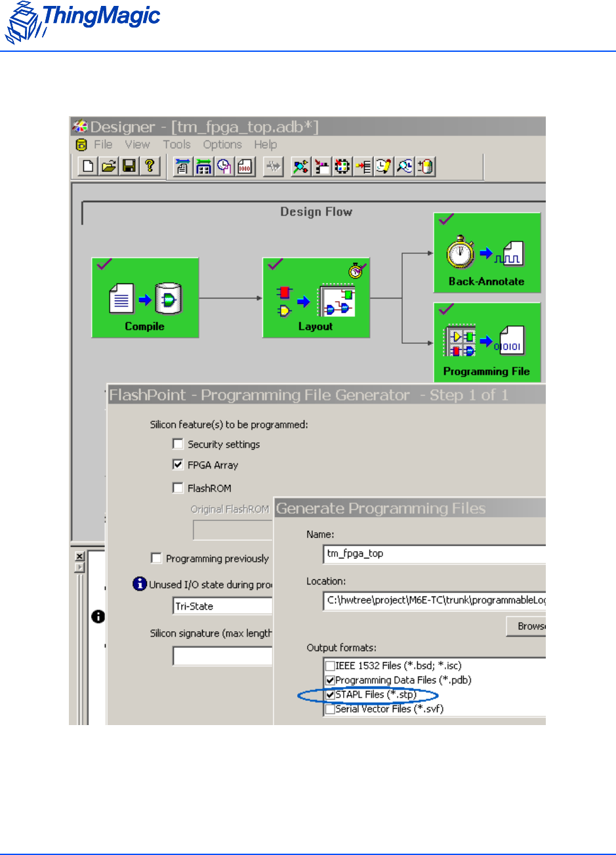The height and width of the screenshot is (855, 616).
Task: Click the Location path input field
Action: 434,600
